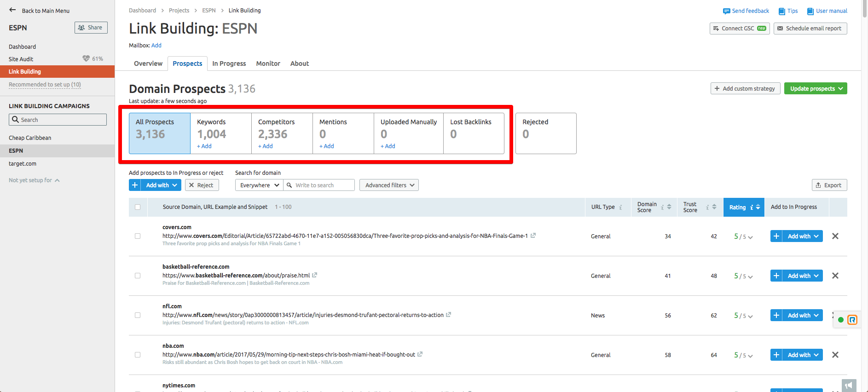Open Recommended to set up (10) link
The height and width of the screenshot is (392, 868).
pos(45,85)
